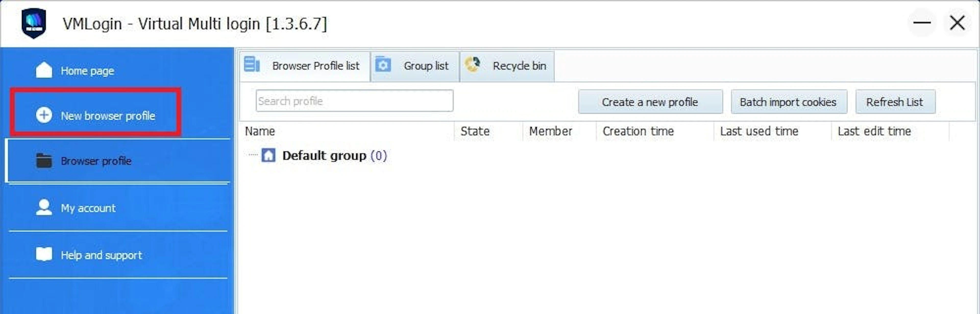The height and width of the screenshot is (314, 980).
Task: Click the Browser profile folder icon
Action: coord(44,160)
